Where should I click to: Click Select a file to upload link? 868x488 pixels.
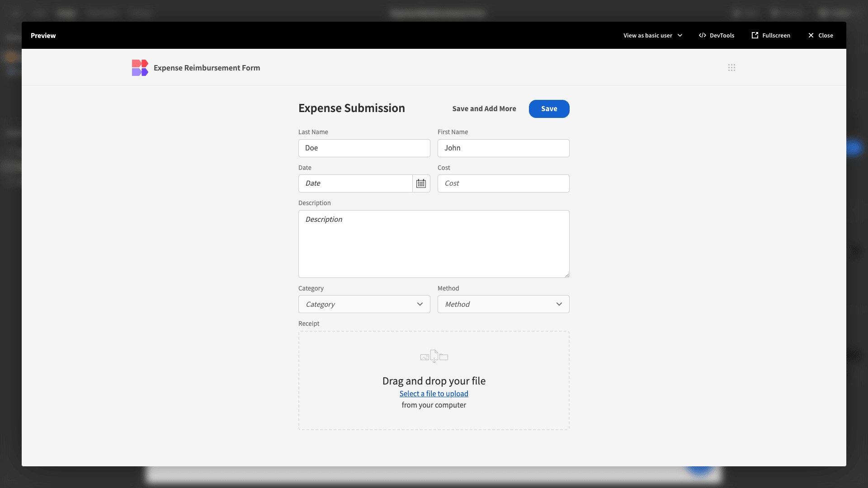pyautogui.click(x=434, y=394)
